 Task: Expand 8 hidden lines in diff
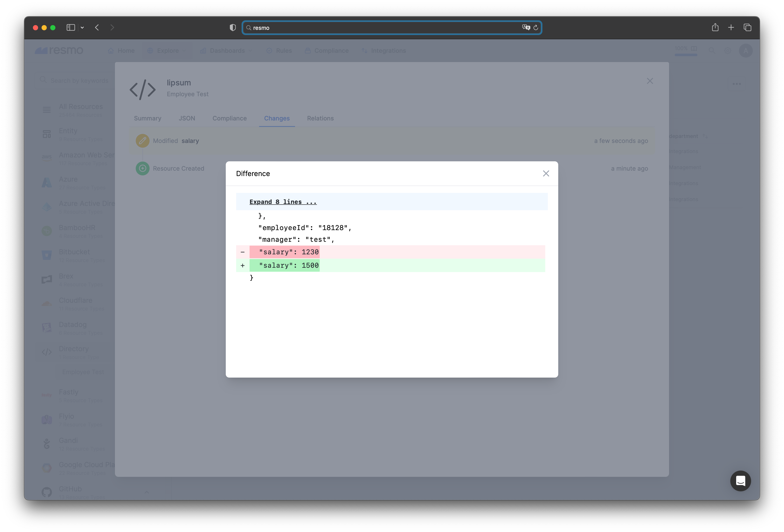click(283, 202)
